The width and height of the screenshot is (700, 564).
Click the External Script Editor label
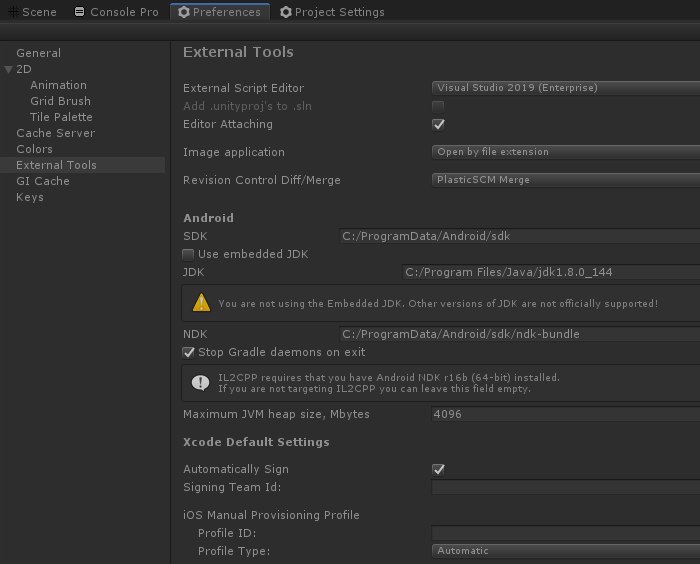click(x=243, y=88)
